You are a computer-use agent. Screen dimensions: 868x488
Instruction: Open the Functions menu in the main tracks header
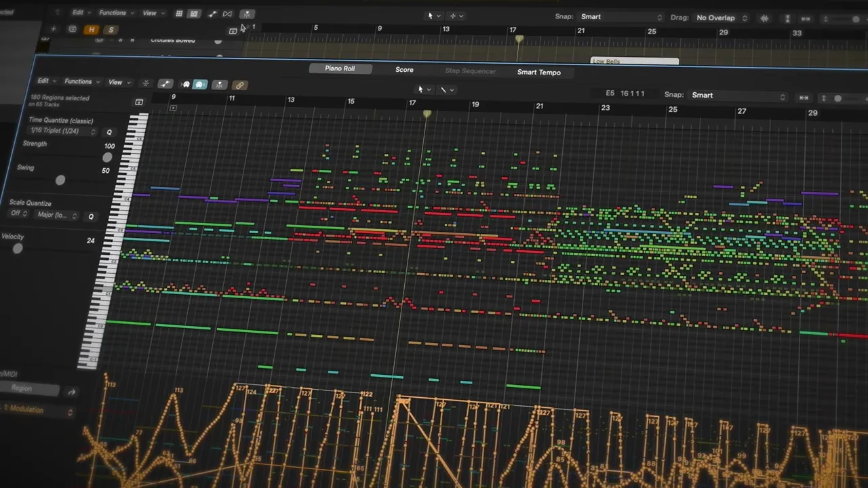coord(115,13)
